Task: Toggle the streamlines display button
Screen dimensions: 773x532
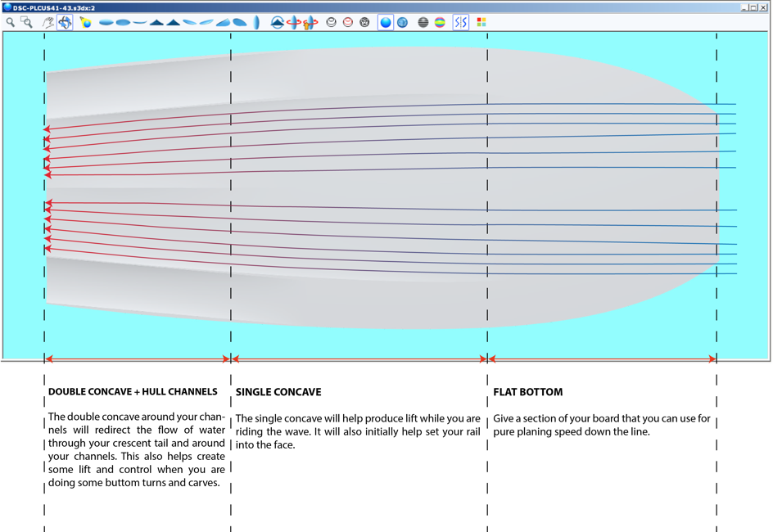Action: [x=461, y=22]
